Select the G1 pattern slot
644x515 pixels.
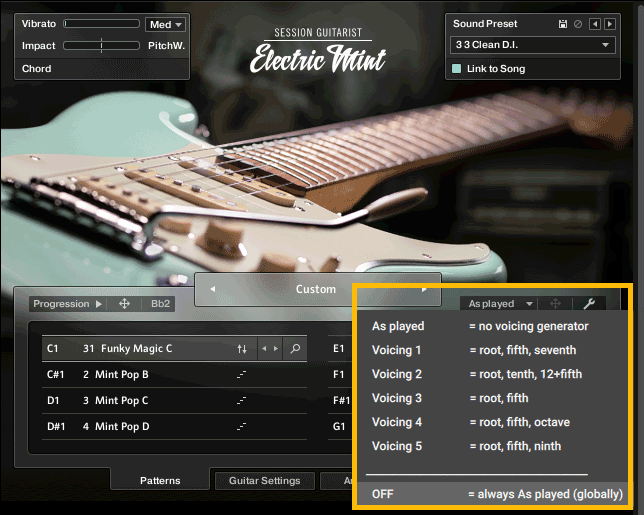[x=340, y=426]
